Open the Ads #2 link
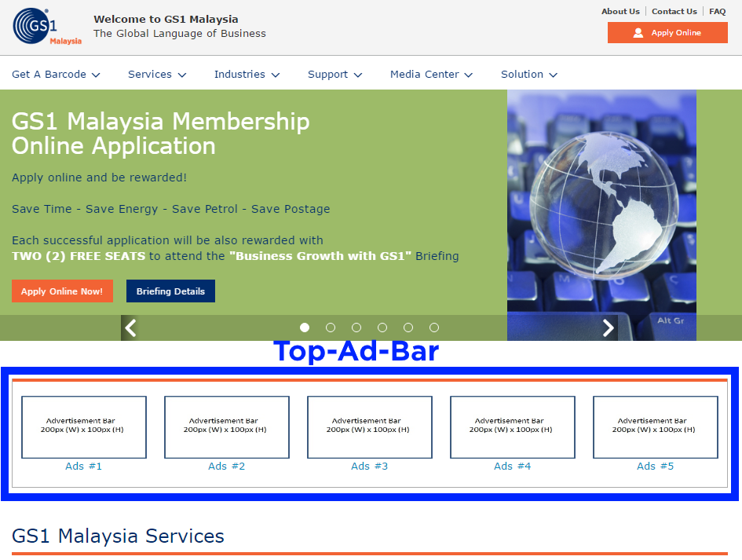Image resolution: width=742 pixels, height=560 pixels. coord(227,467)
